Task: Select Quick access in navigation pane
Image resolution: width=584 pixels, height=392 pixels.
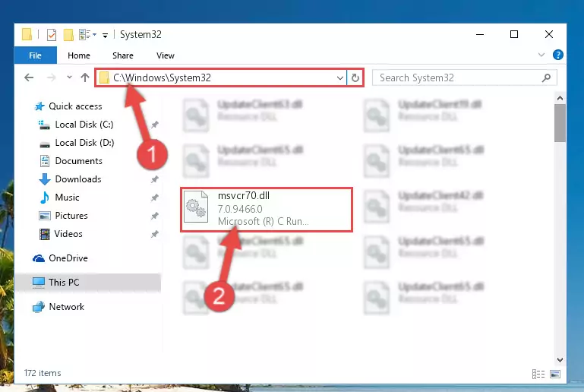Action: 68,106
